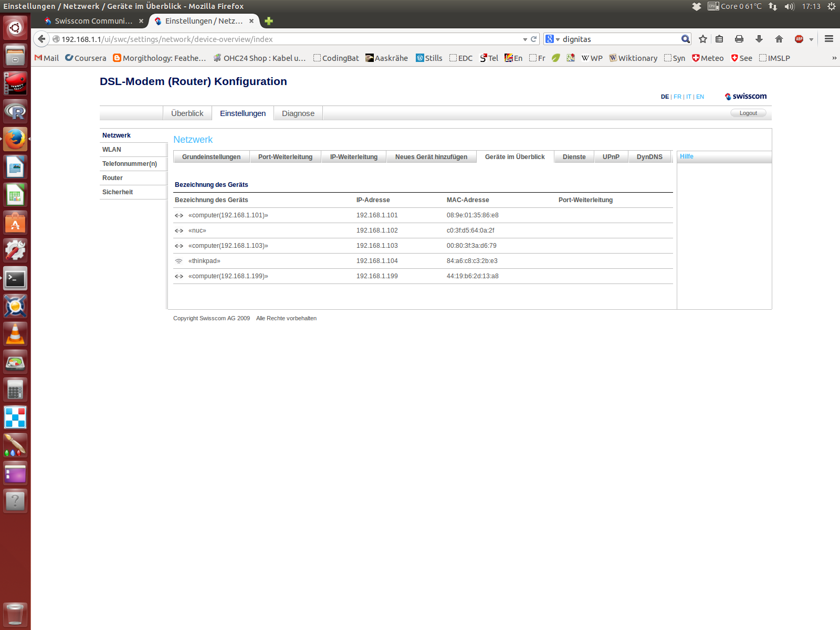
Task: Print the page via printer icon
Action: [x=739, y=39]
